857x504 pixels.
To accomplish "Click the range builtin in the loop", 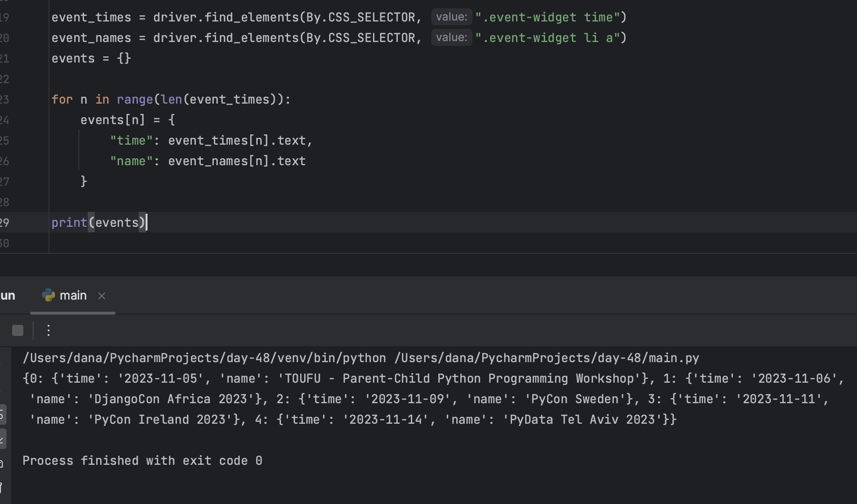I will (135, 99).
